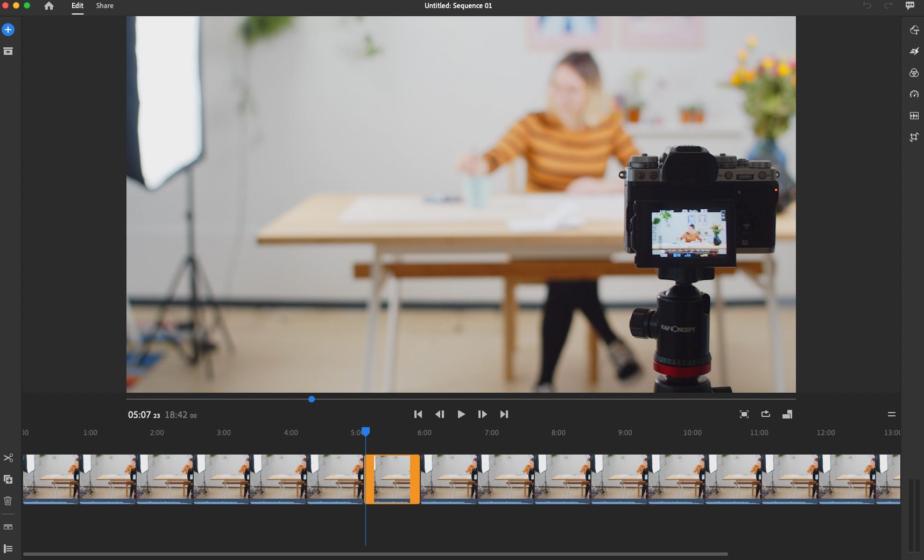
Task: Expand the track list at bottom left
Action: tap(8, 549)
